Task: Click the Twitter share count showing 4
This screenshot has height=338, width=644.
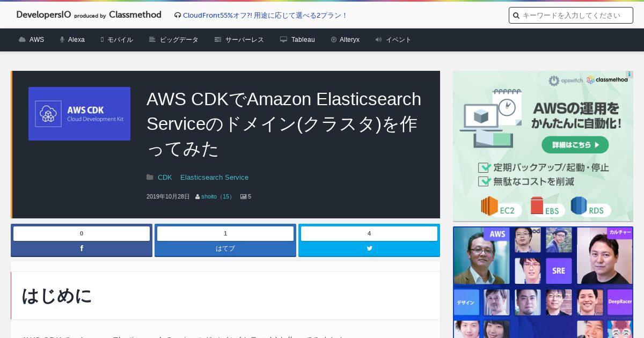Action: (369, 233)
